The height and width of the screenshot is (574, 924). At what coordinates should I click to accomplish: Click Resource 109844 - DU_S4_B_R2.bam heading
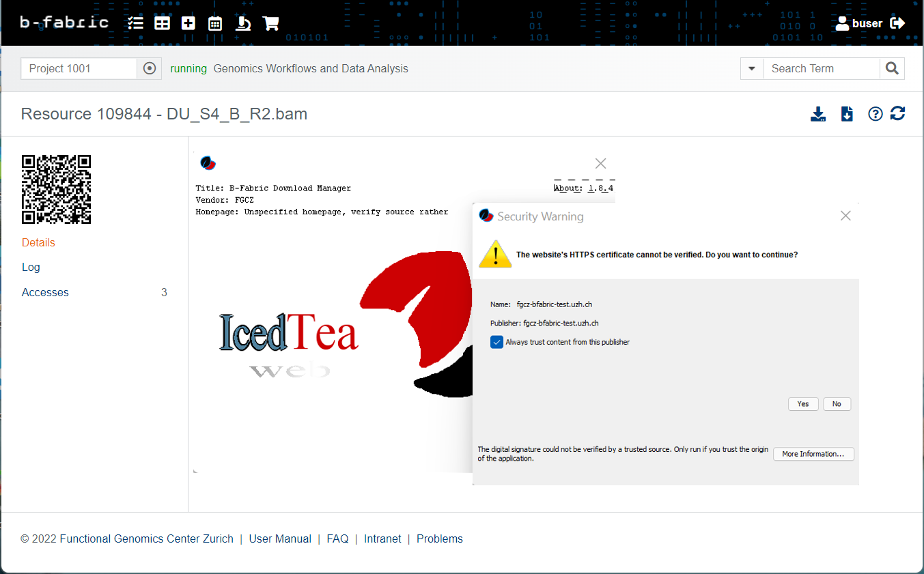click(x=164, y=114)
